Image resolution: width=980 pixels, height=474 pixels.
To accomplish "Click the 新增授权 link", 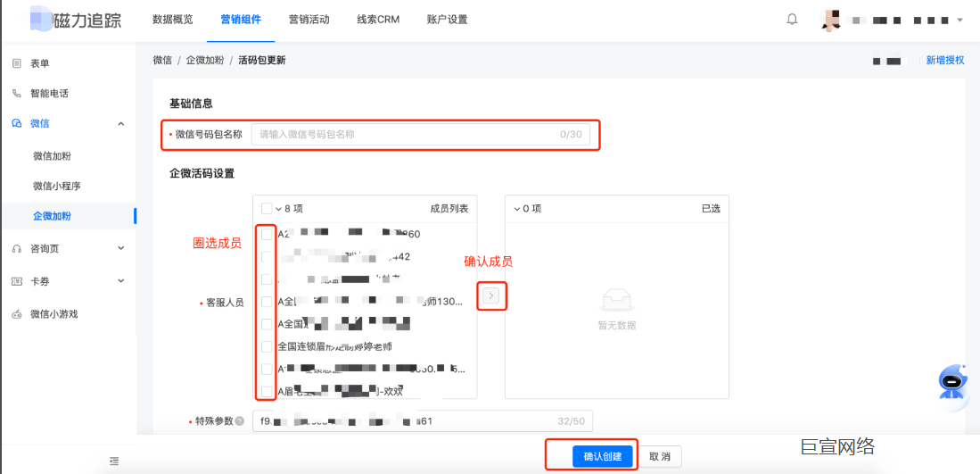I will pyautogui.click(x=945, y=60).
